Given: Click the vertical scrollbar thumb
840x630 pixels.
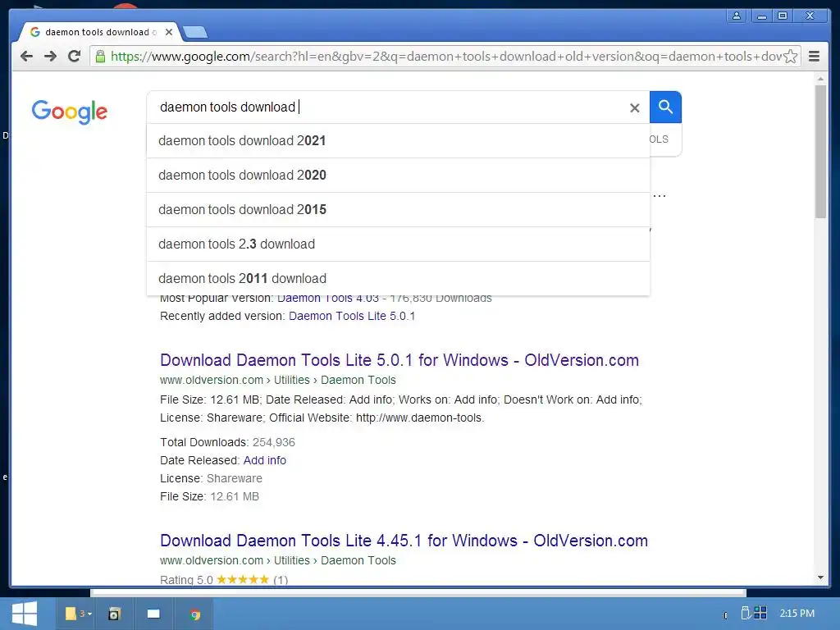Looking at the screenshot, I should coord(820,151).
